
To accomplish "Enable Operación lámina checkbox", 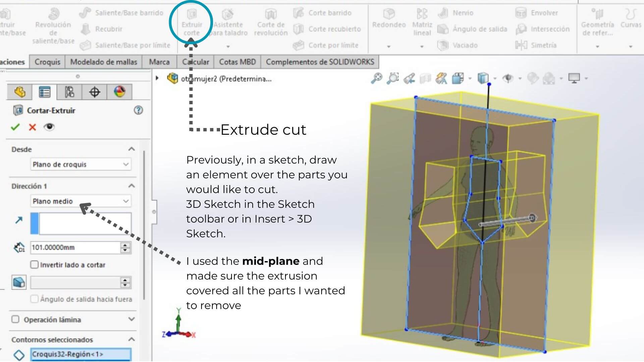I will pos(15,319).
